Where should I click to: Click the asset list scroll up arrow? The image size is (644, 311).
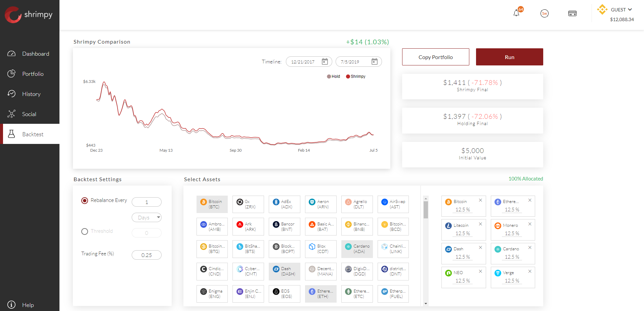pyautogui.click(x=426, y=199)
